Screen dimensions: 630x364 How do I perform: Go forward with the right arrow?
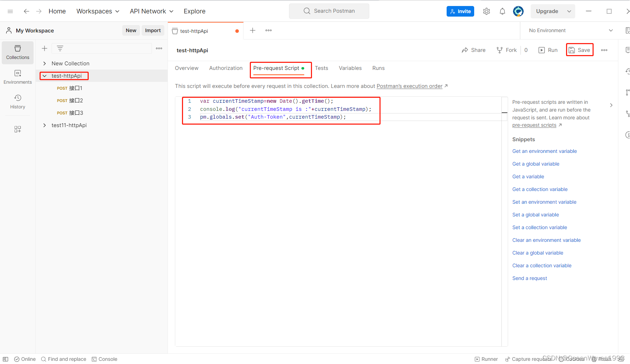pyautogui.click(x=39, y=11)
